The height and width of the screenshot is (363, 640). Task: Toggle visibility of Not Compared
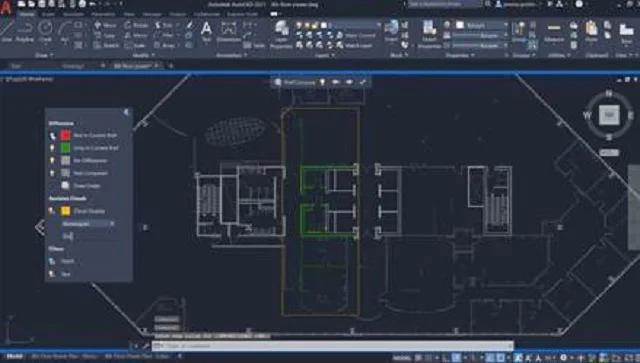click(x=52, y=173)
